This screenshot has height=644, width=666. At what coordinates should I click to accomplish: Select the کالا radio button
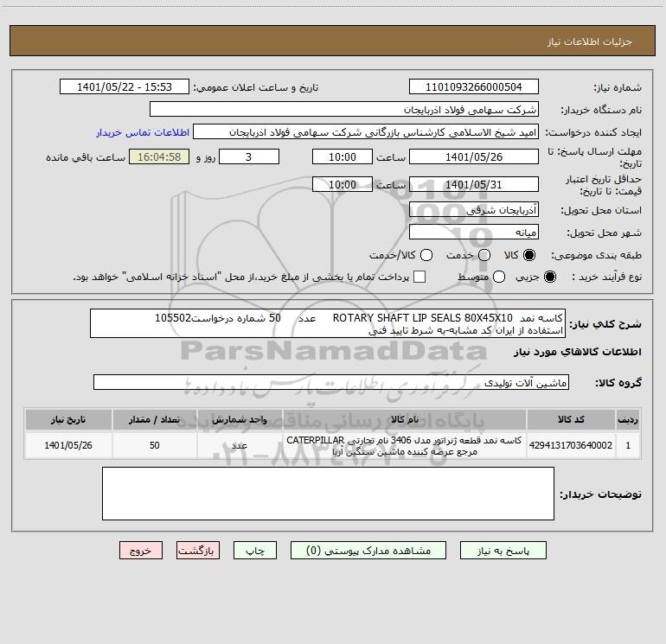coord(529,255)
